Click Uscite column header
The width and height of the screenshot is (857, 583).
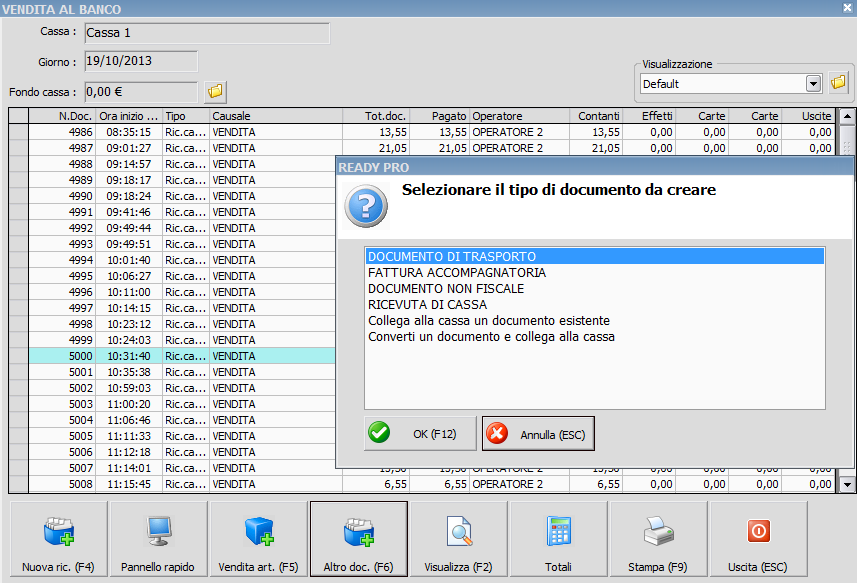click(809, 116)
